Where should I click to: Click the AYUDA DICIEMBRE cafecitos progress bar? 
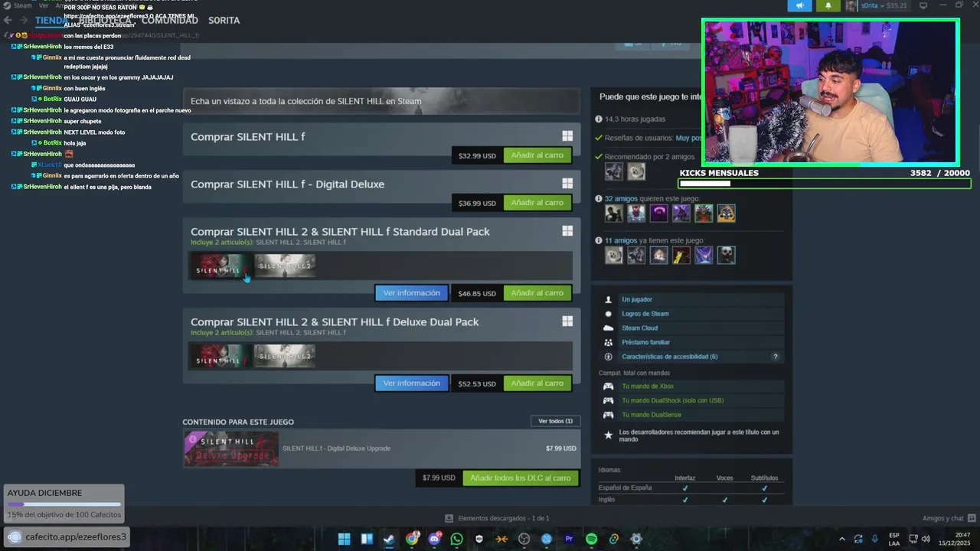64,504
